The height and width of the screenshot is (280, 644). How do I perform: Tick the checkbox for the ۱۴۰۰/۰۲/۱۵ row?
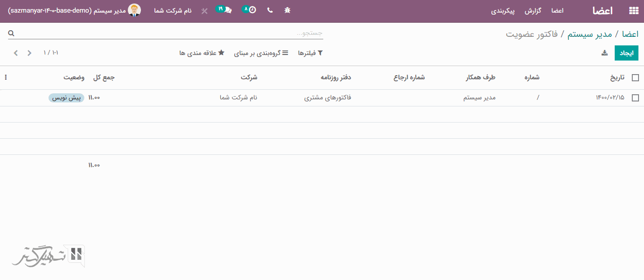(635, 98)
